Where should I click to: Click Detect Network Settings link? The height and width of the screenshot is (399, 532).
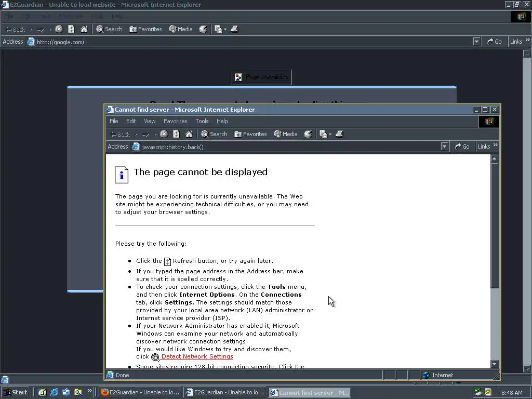[x=197, y=356]
